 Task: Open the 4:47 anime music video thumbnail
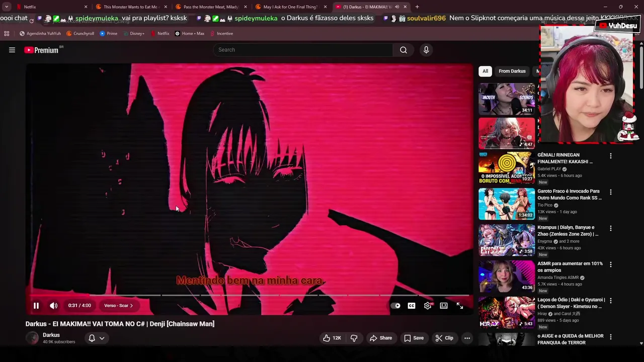507,133
